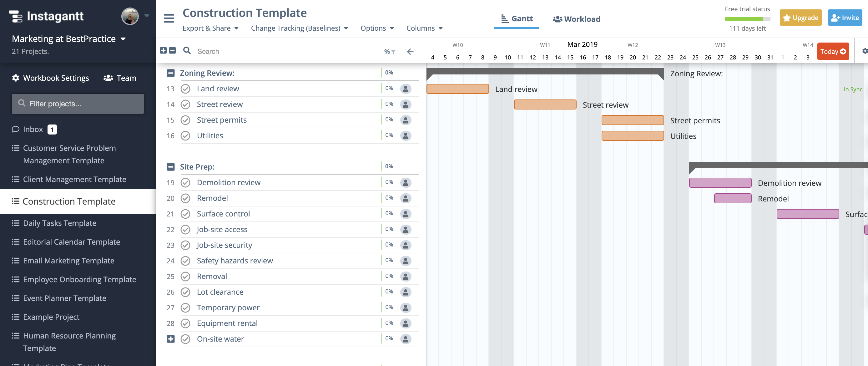
Task: Click the assignee avatar icon for Street permits
Action: 405,119
